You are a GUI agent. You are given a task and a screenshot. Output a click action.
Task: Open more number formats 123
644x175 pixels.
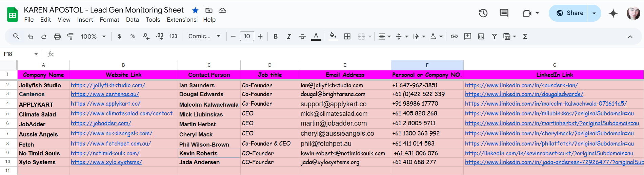[173, 36]
